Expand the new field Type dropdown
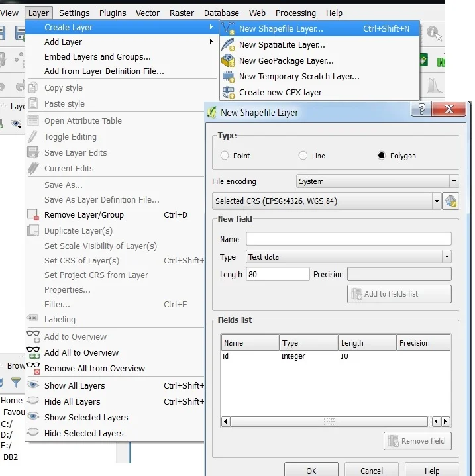This screenshot has height=476, width=475. (348, 256)
